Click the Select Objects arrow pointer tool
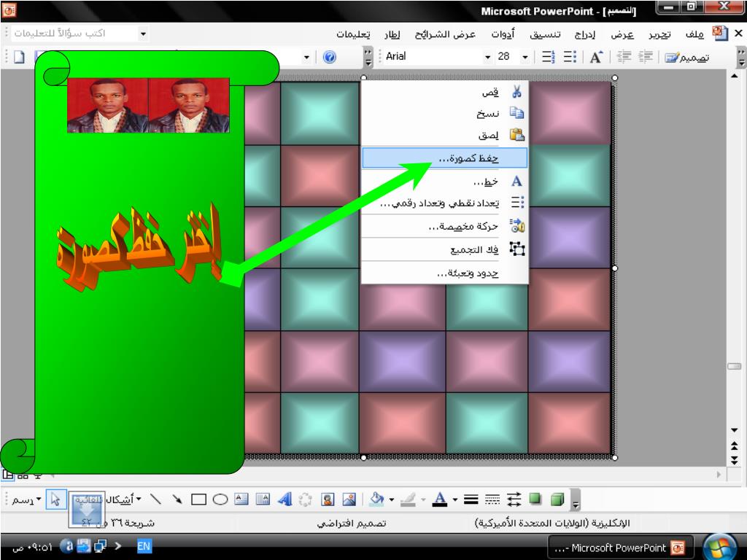This screenshot has height=560, width=747. 55,499
